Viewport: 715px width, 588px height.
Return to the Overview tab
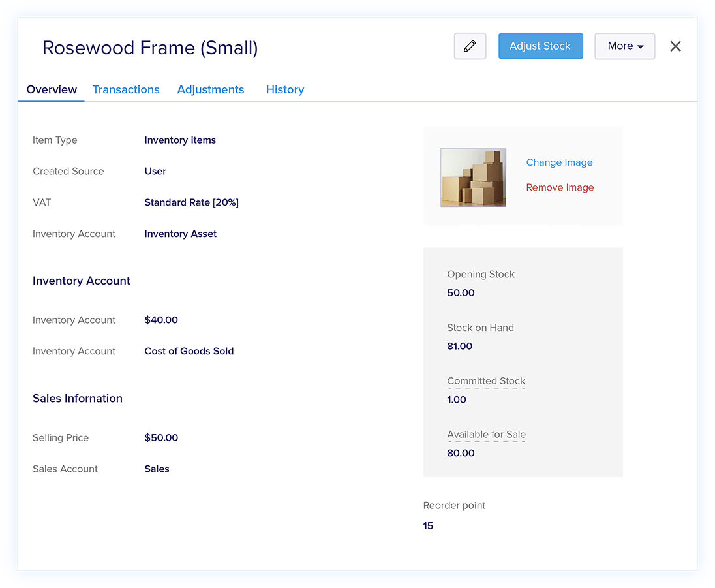tap(51, 89)
